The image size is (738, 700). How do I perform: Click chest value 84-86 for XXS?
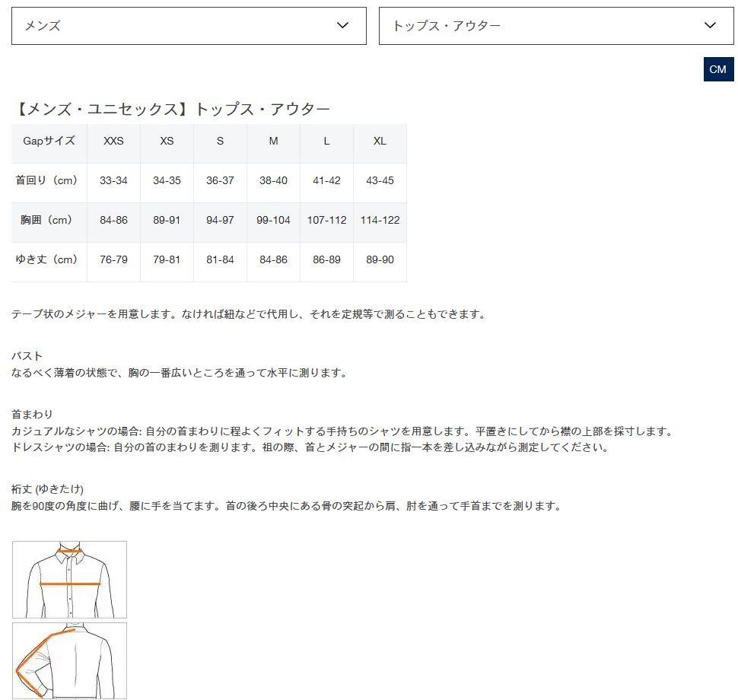(x=113, y=220)
